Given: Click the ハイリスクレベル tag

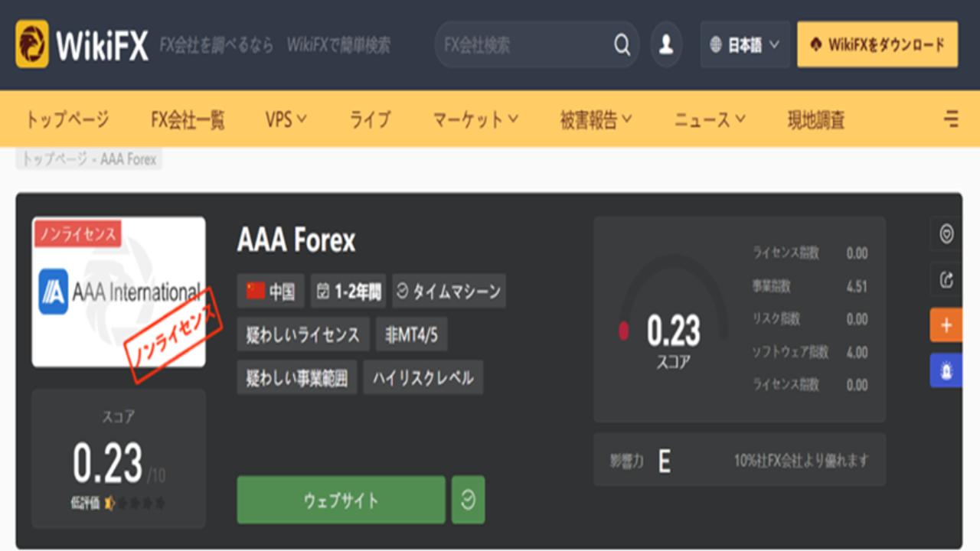Looking at the screenshot, I should (x=423, y=377).
